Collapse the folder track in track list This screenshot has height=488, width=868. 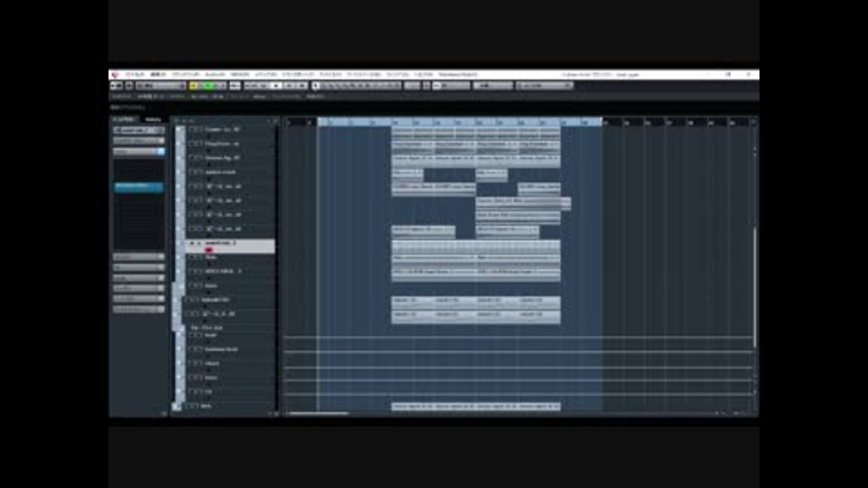pyautogui.click(x=182, y=328)
